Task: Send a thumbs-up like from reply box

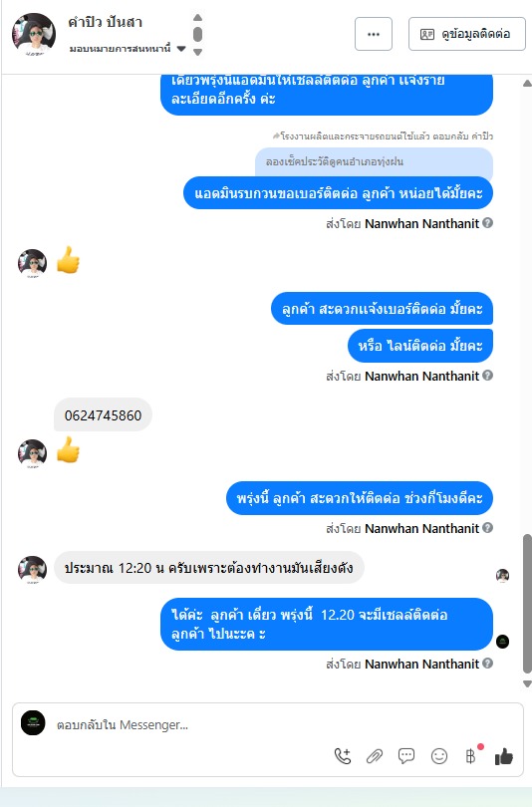Action: (x=504, y=756)
